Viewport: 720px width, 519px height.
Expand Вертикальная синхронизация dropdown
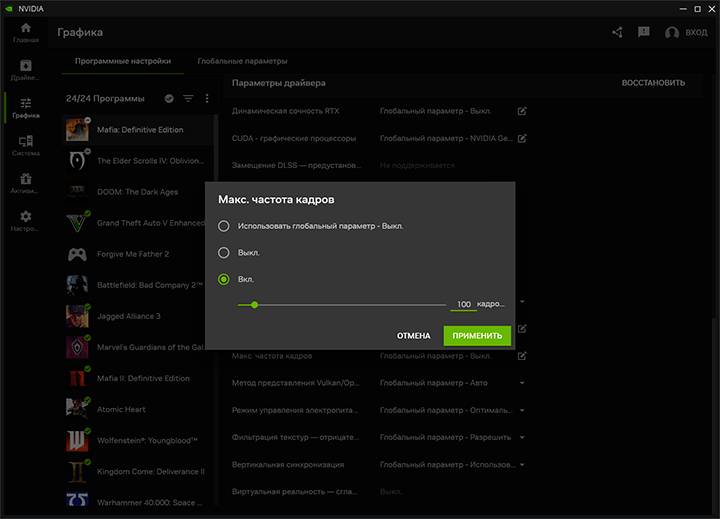[522, 465]
